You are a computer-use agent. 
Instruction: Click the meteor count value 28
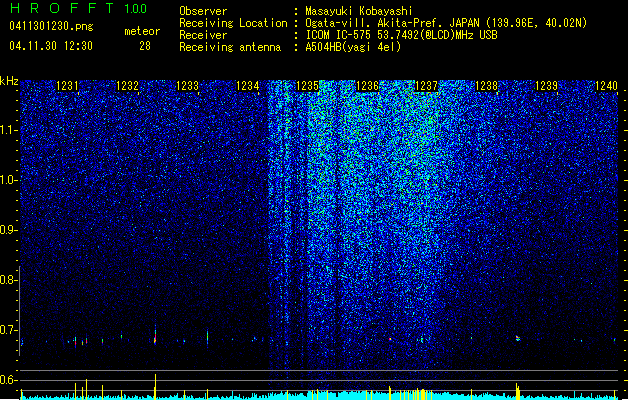click(145, 46)
